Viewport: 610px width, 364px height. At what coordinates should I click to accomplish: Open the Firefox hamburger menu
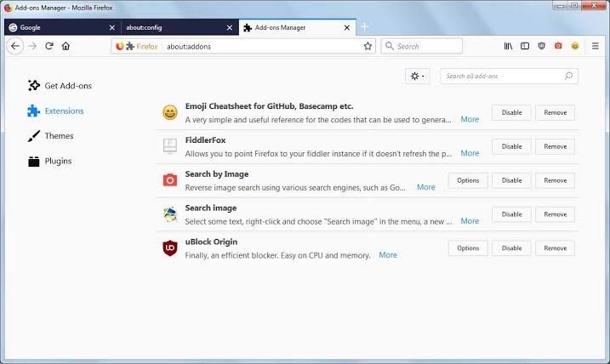(596, 46)
